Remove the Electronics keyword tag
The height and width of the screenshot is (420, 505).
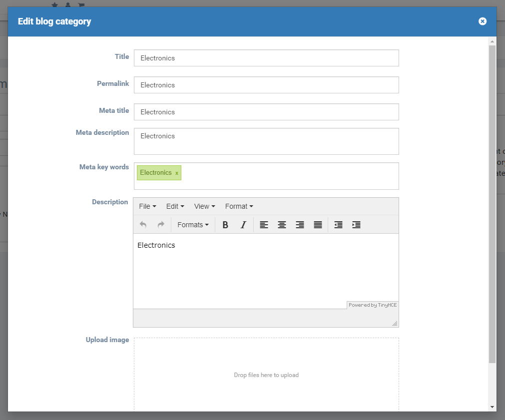point(177,173)
